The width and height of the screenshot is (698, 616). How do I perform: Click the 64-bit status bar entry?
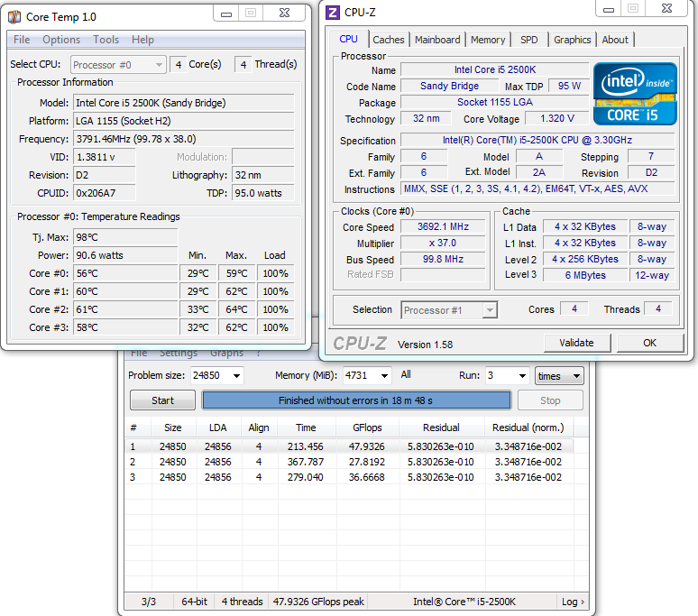pyautogui.click(x=194, y=602)
